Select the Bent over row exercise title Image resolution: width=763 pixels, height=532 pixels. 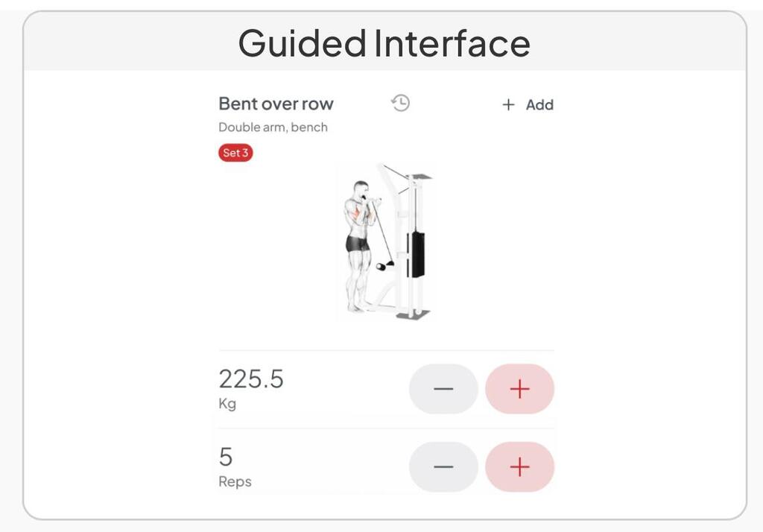point(276,104)
